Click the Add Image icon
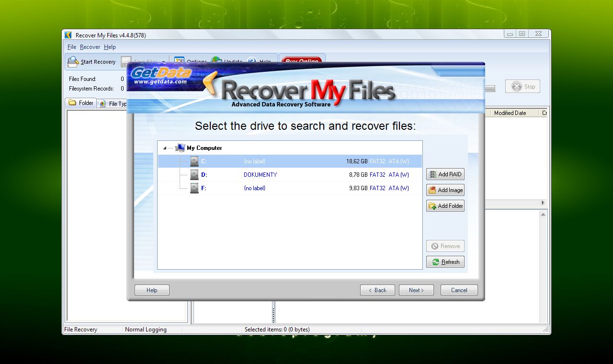 tap(432, 190)
